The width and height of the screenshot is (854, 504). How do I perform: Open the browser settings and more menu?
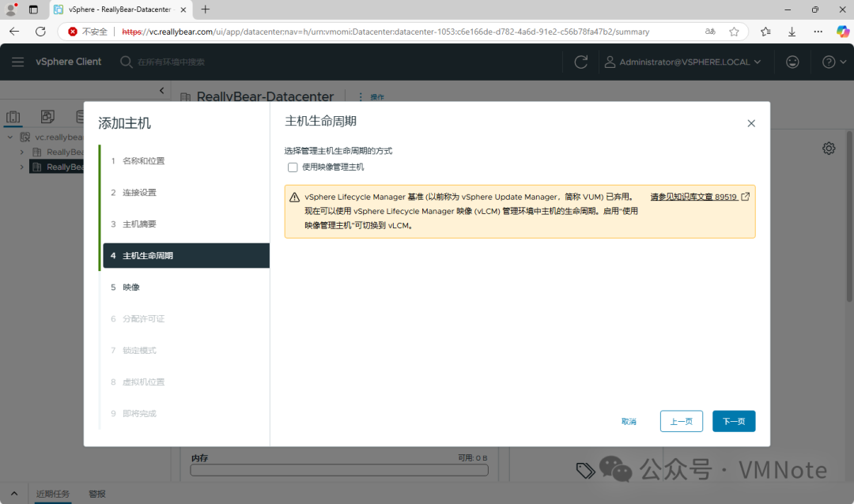818,32
